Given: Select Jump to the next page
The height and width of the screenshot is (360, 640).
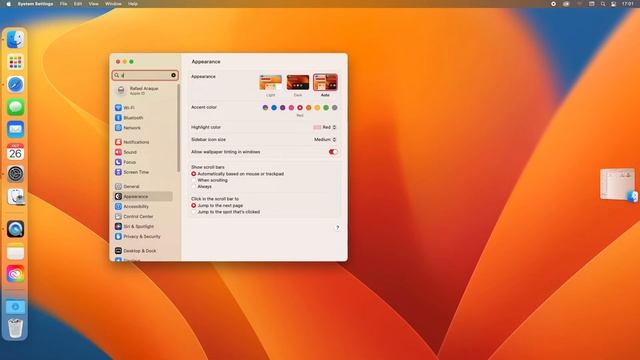Looking at the screenshot, I should 194,206.
